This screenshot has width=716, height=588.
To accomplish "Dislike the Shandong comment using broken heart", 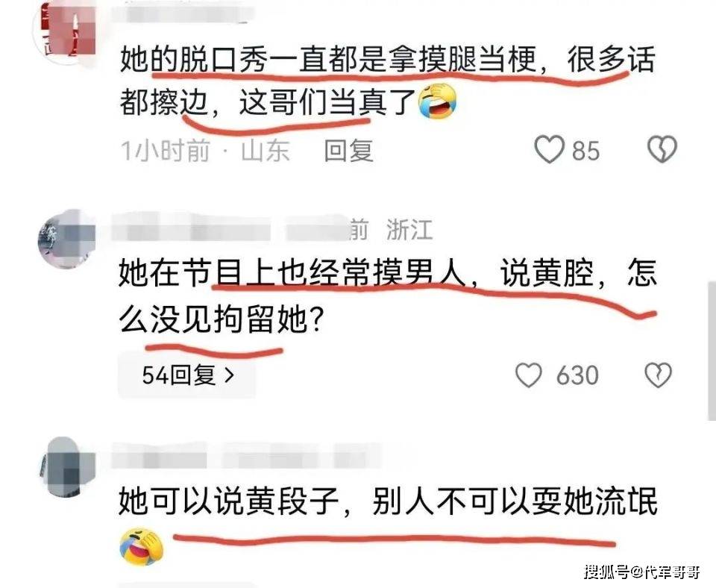I will point(662,149).
